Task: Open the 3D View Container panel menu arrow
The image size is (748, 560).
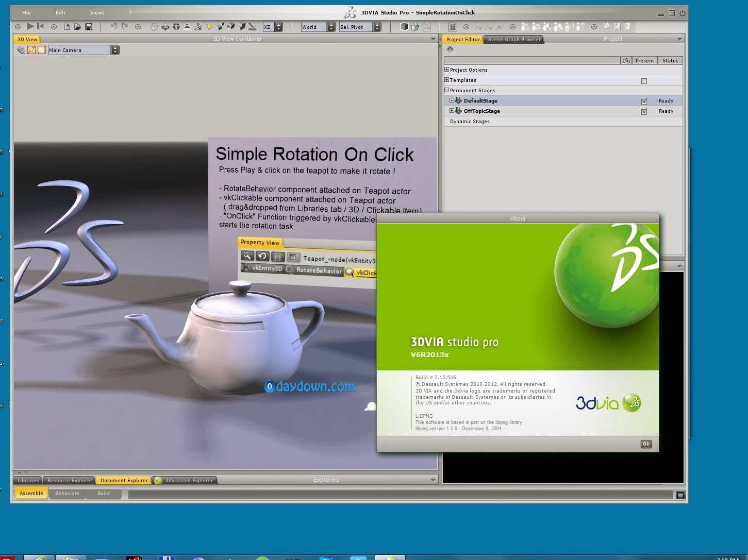Action: tap(433, 39)
